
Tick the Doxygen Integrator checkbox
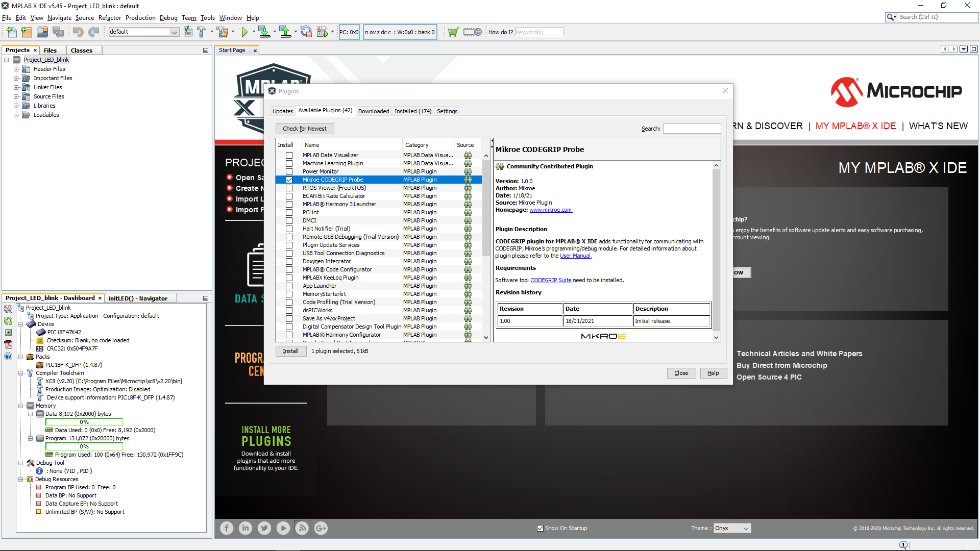pos(289,261)
